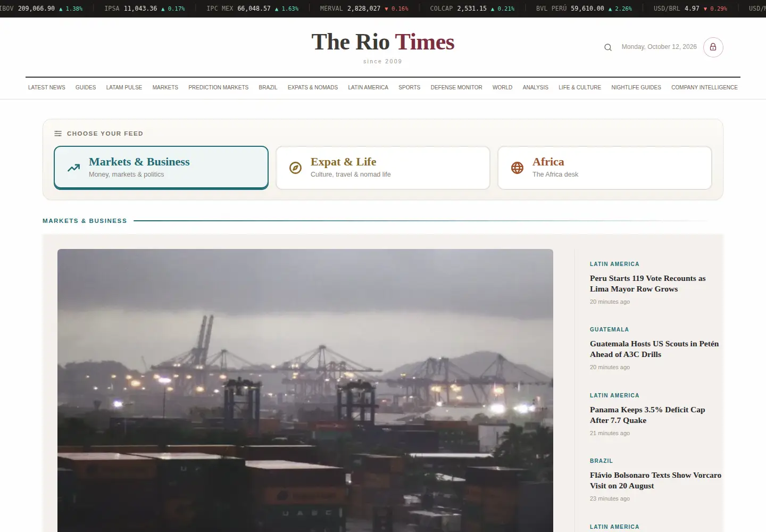Open the Markets navigation item
766x532 pixels.
tap(165, 87)
